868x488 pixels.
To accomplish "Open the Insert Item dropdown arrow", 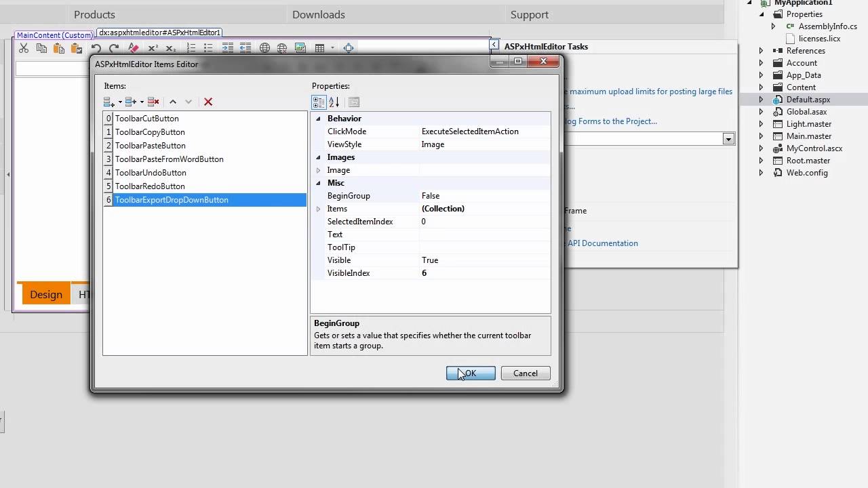I will tap(142, 102).
